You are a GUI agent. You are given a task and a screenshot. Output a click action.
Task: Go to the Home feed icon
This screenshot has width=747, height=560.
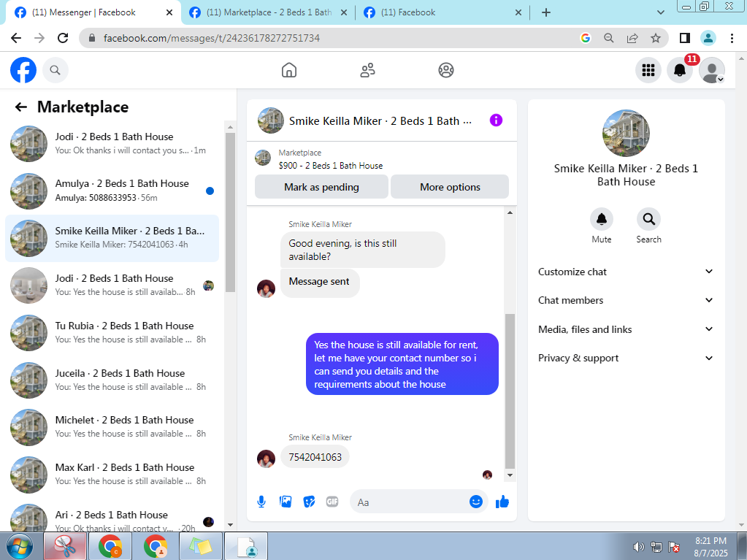coord(288,70)
